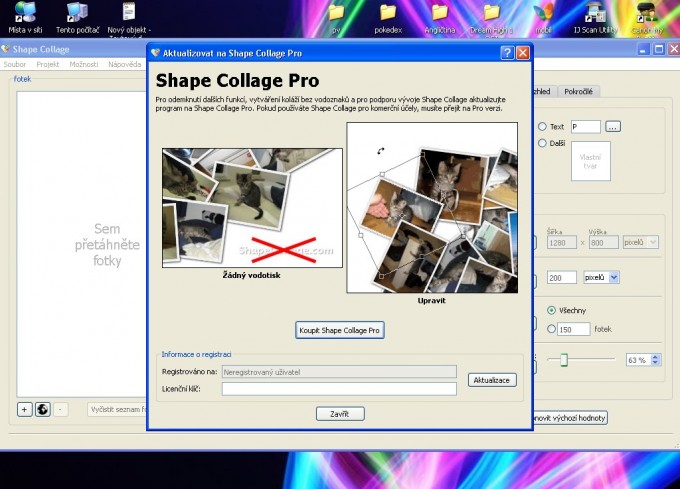The height and width of the screenshot is (489, 680).
Task: Click the Aktualizace button
Action: pos(492,380)
